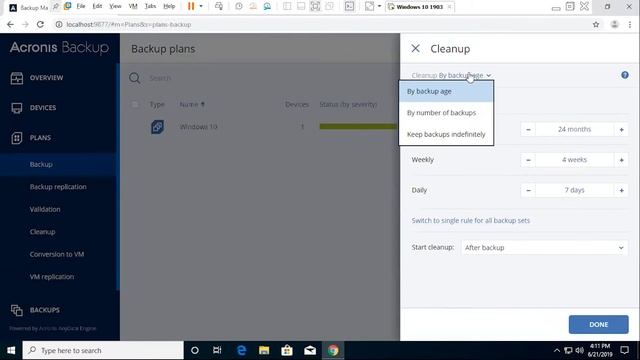Open Task View in taskbar
The width and height of the screenshot is (640, 360).
pos(217,351)
